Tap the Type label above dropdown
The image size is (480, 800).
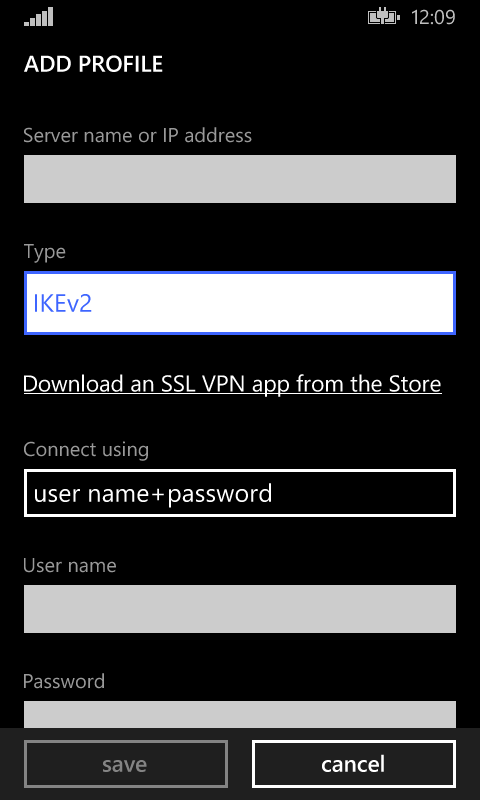(44, 252)
